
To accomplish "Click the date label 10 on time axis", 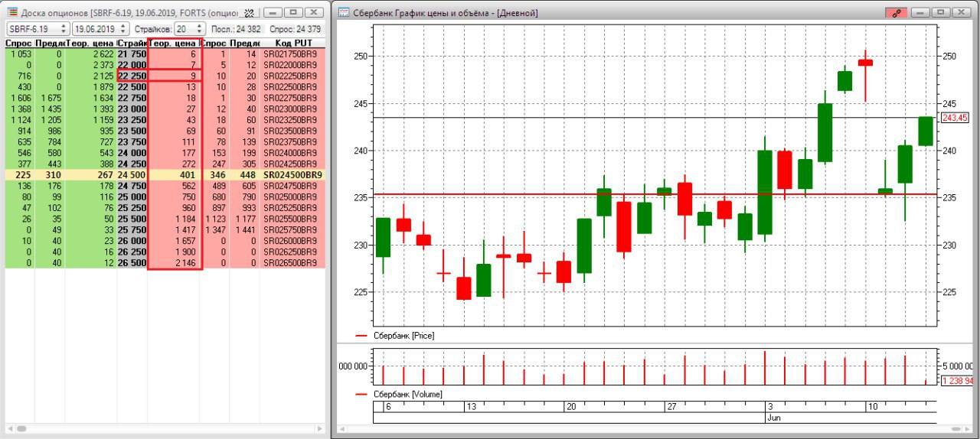I will click(x=871, y=407).
